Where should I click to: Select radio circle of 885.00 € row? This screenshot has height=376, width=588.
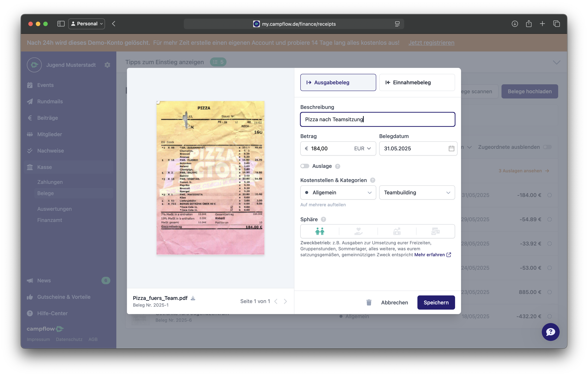(549, 292)
